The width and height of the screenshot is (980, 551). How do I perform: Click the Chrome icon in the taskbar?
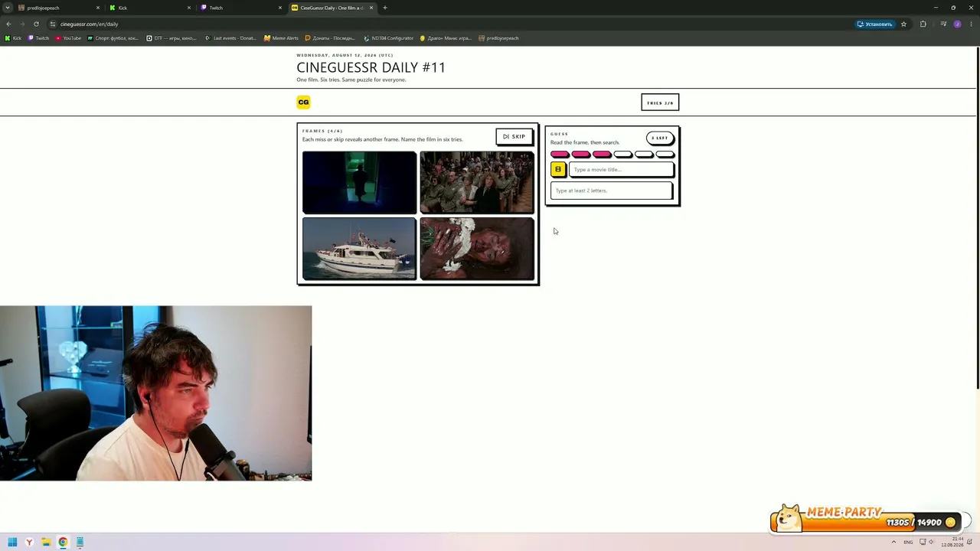coord(63,543)
